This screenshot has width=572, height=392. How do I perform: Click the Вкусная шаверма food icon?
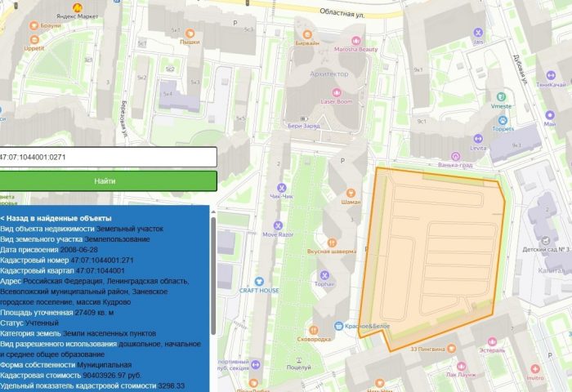tap(332, 242)
